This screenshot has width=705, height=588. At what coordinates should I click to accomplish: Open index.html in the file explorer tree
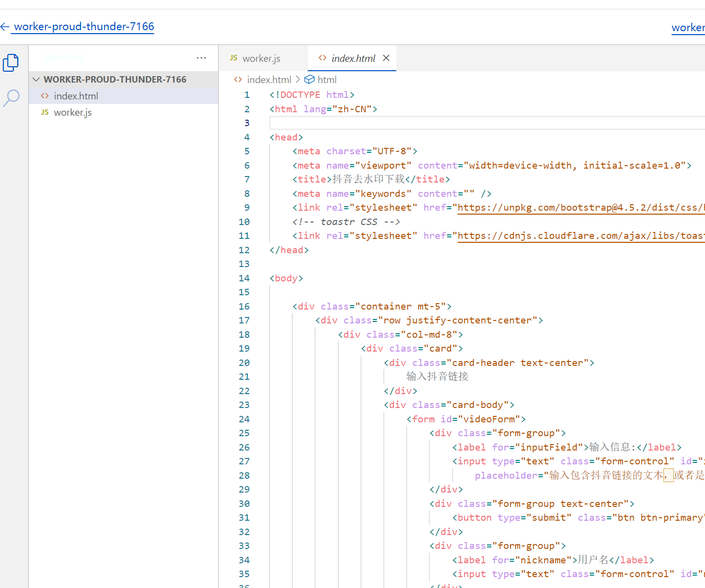click(x=123, y=96)
